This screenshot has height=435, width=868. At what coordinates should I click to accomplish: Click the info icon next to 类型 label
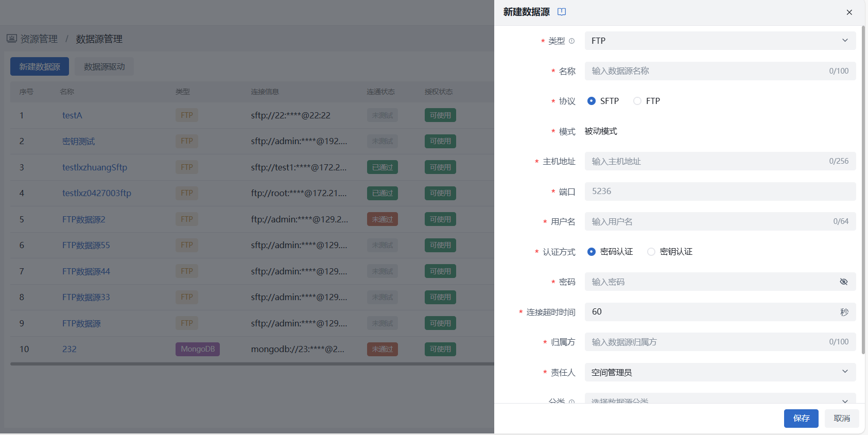click(x=571, y=41)
